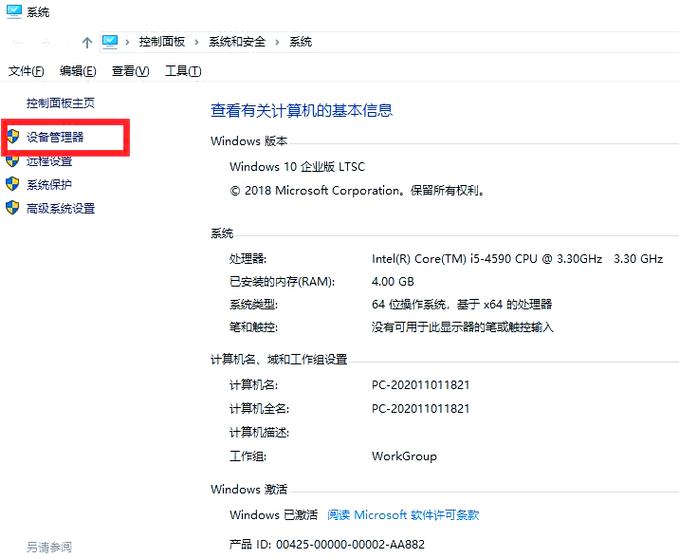Click the 已安装的内存(RAM) label
Image resolution: width=679 pixels, height=558 pixels.
coord(282,282)
